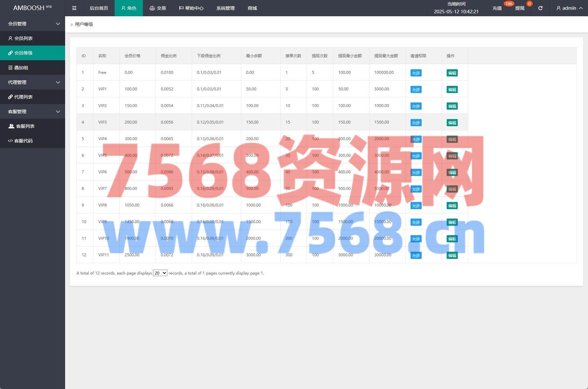
Task: Open the 系统管理 top navigation menu
Action: 225,8
